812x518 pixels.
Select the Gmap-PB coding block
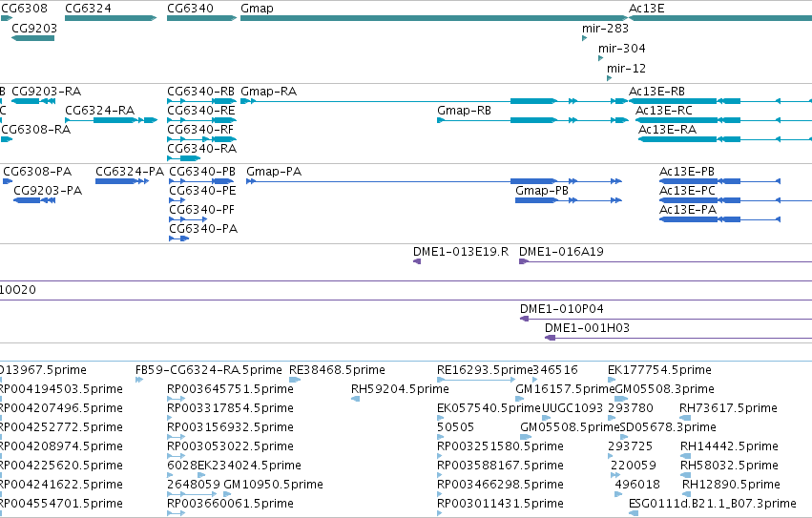pyautogui.click(x=536, y=200)
